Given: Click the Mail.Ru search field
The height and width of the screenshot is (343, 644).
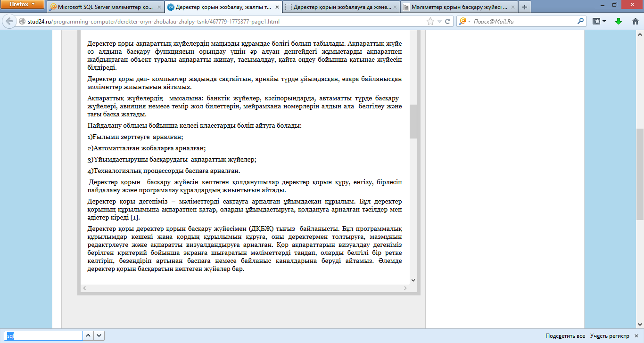Looking at the screenshot, I should 523,22.
